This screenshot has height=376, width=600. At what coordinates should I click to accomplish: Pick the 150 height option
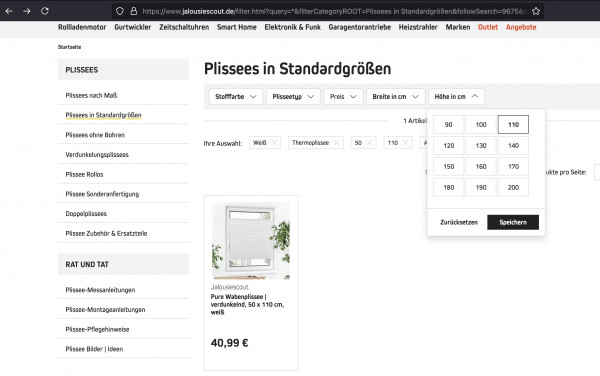pos(448,166)
